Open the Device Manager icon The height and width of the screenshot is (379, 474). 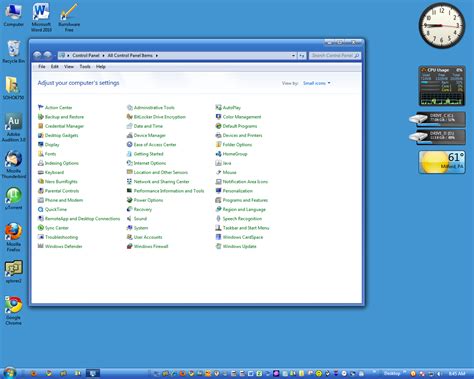(130, 135)
